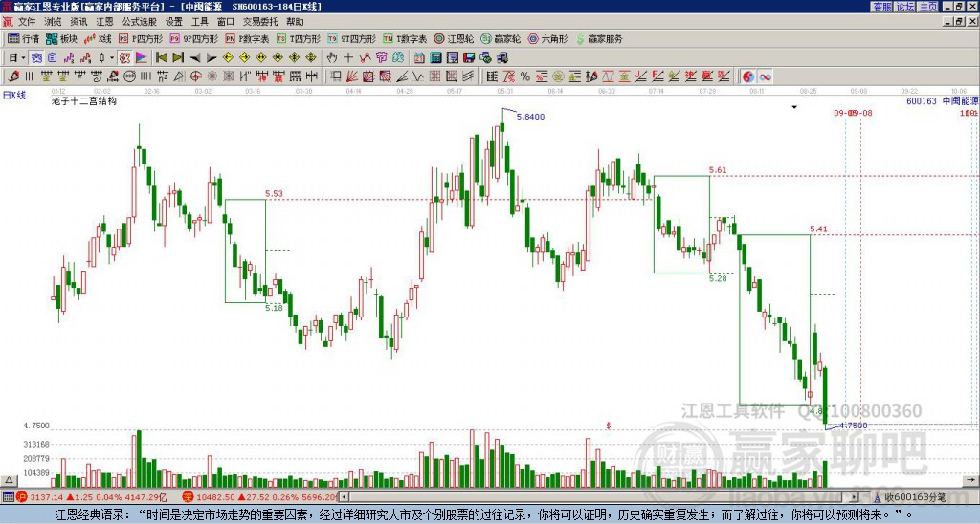Screen dimensions: 980x524
Task: Open the calculator icon
Action: [x=435, y=58]
